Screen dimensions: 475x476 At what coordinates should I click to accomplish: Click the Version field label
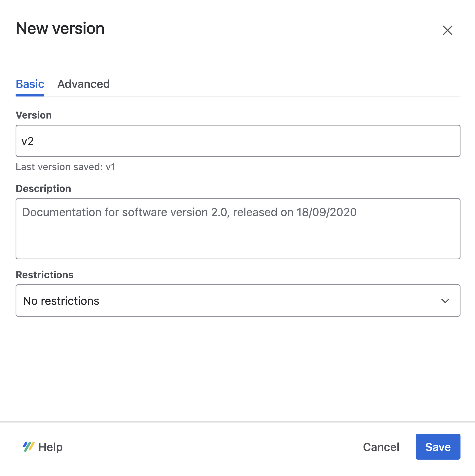[33, 115]
